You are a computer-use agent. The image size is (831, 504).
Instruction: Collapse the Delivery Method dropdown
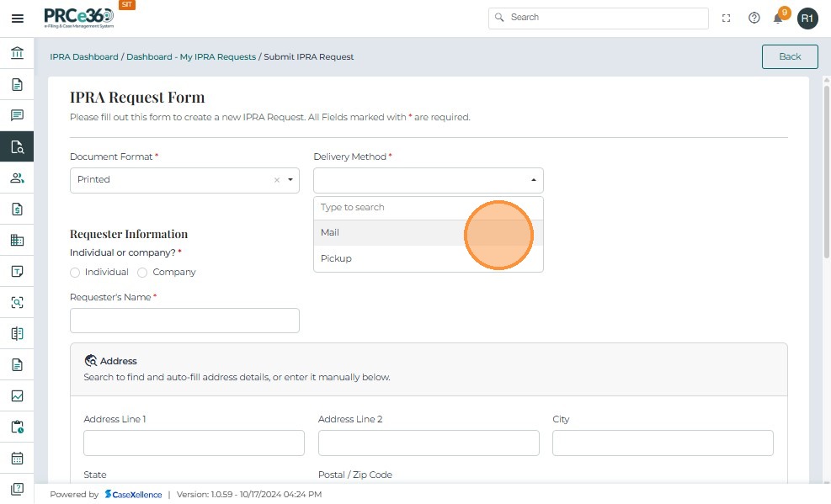534,180
